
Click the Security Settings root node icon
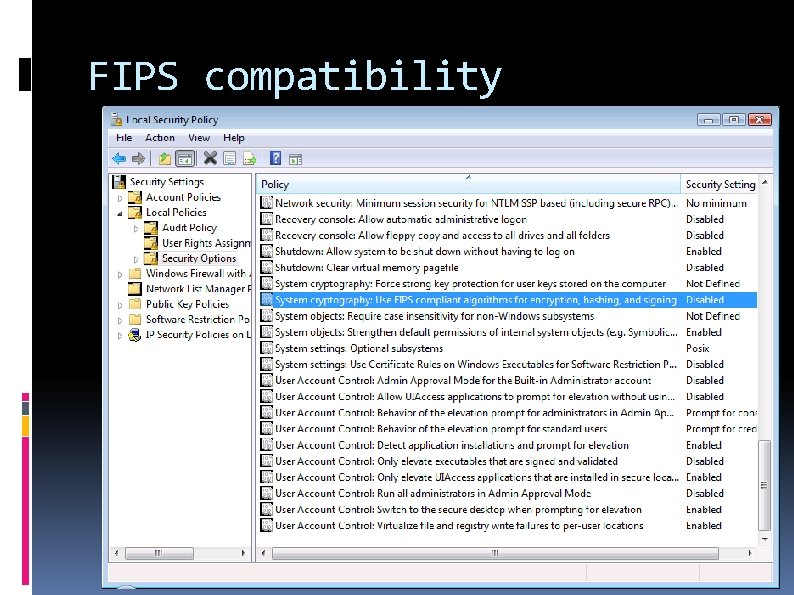point(119,182)
